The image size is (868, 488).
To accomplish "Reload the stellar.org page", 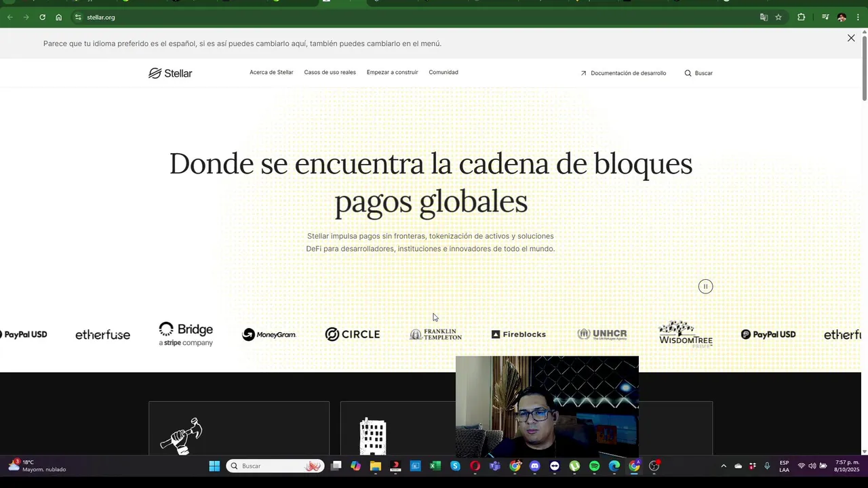I will pos(42,17).
